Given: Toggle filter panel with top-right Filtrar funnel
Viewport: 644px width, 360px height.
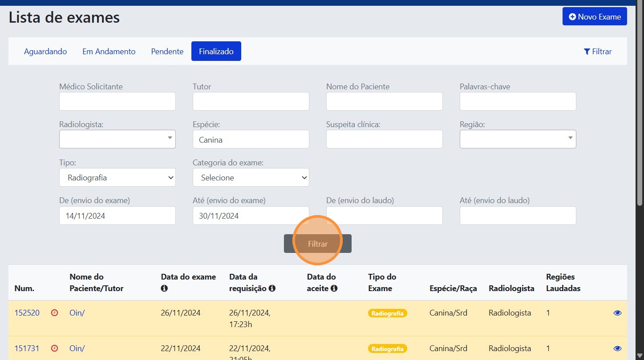Looking at the screenshot, I should [597, 52].
